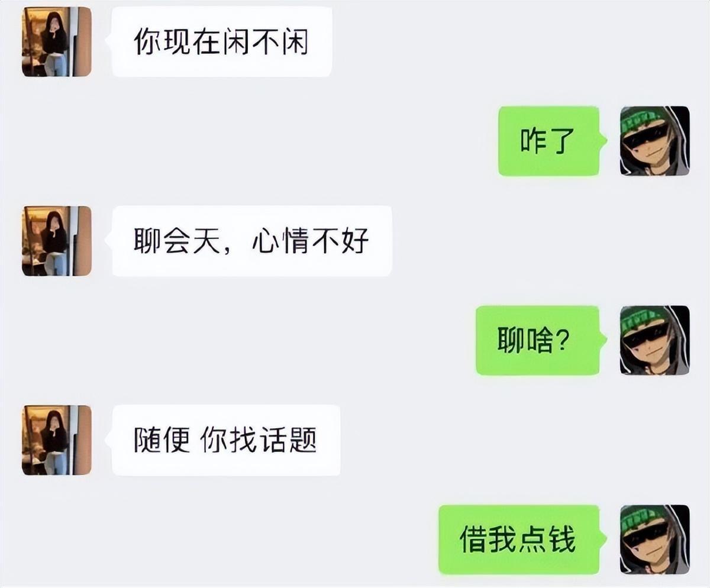Select the green bubble "借我点钱"
The height and width of the screenshot is (588, 710).
[519, 539]
